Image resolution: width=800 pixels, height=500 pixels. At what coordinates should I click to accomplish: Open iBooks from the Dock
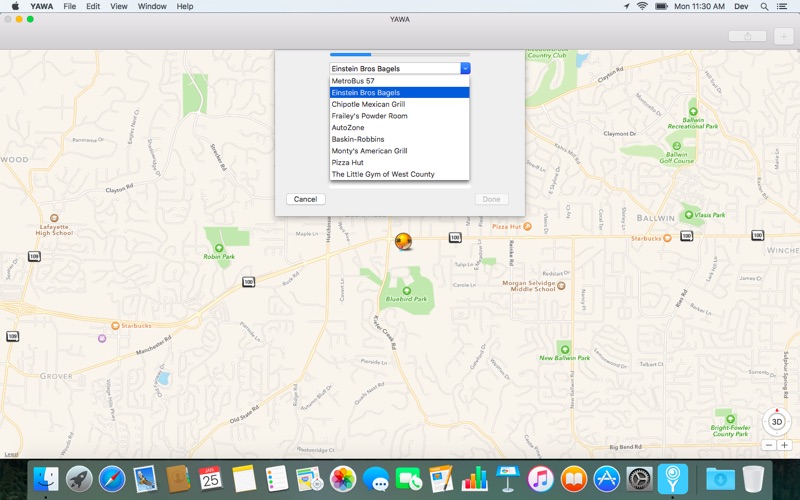(x=573, y=479)
